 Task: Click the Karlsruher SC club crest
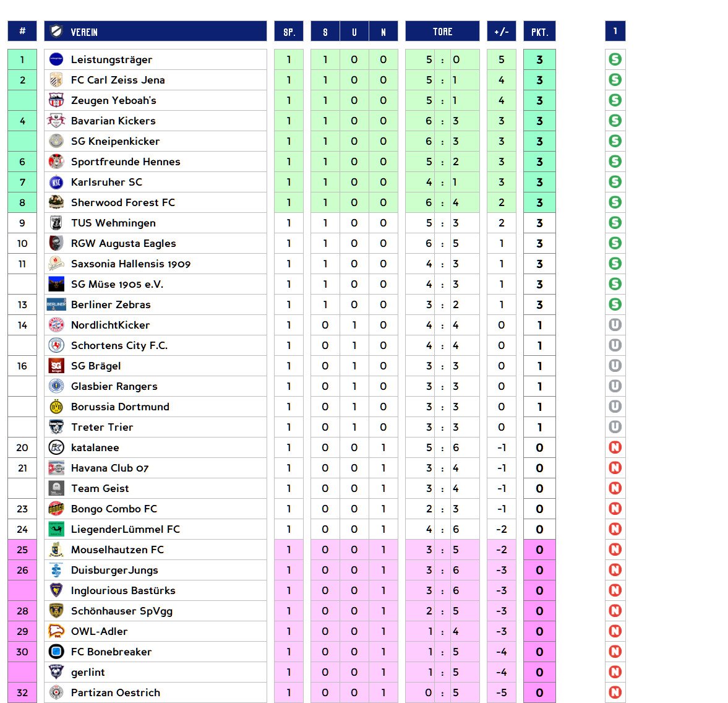[56, 183]
